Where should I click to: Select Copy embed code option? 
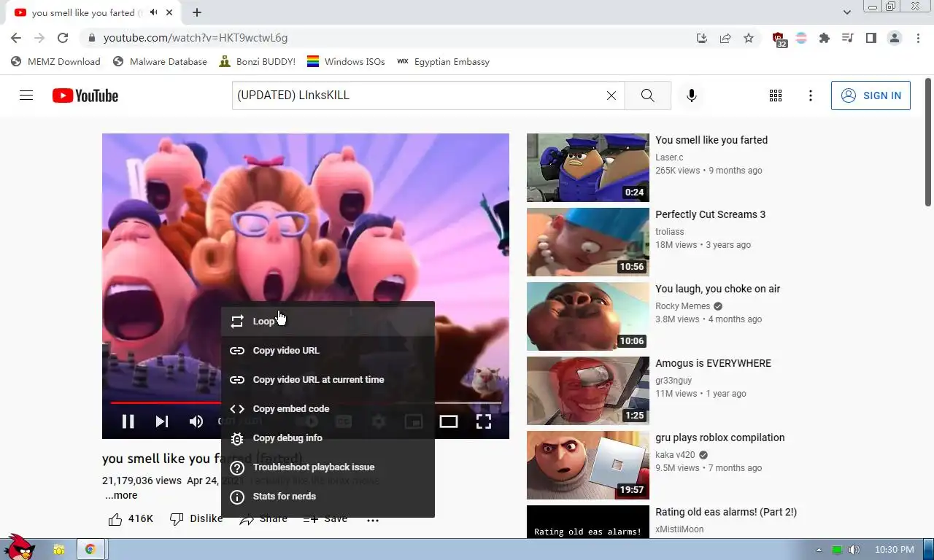pyautogui.click(x=328, y=408)
